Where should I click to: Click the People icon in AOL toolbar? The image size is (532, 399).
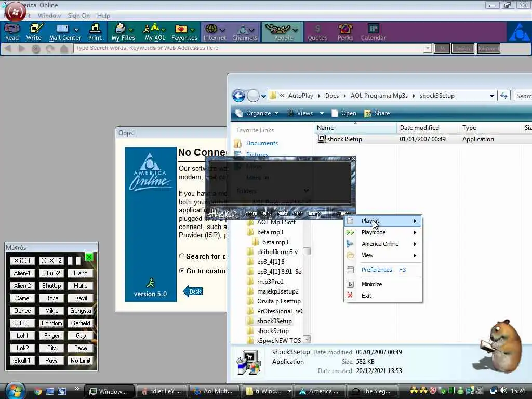coord(278,29)
